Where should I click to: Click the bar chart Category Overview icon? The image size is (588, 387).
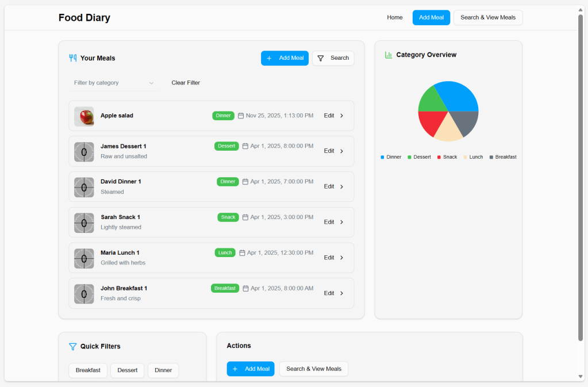point(389,55)
